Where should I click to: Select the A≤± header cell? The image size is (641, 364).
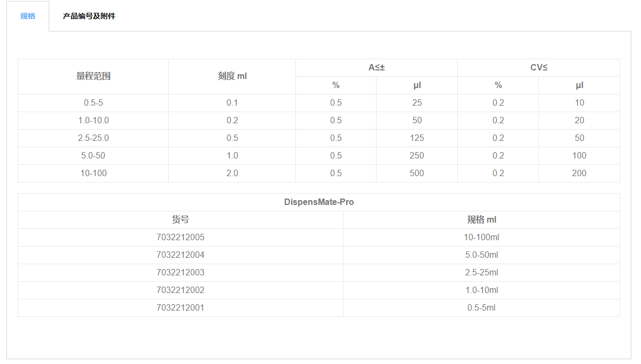tap(377, 68)
